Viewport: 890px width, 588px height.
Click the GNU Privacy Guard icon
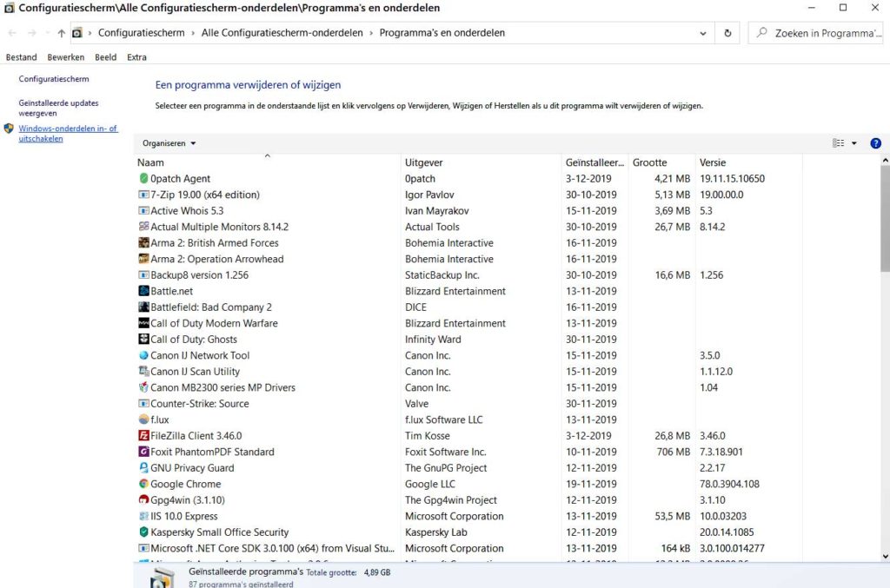click(x=143, y=468)
